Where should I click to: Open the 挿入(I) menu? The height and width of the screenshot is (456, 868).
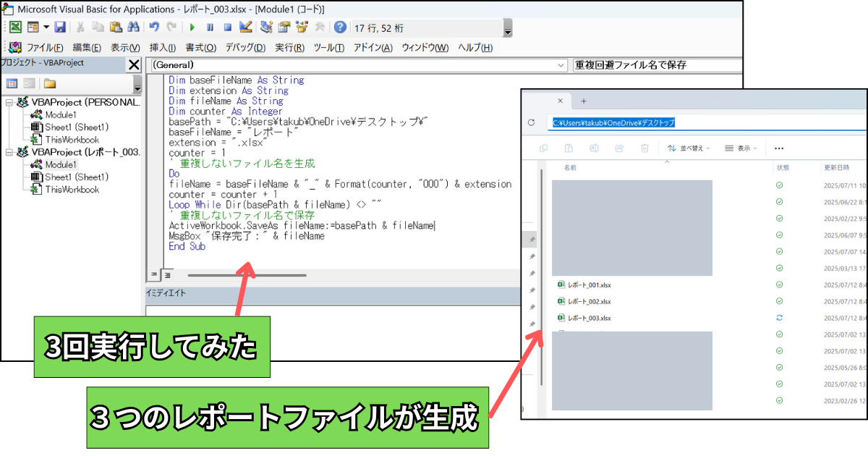(162, 48)
